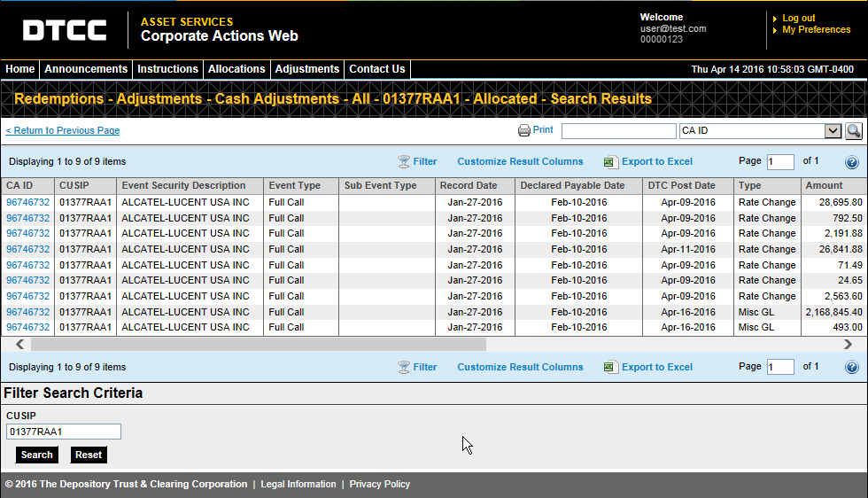Click Return to Previous Page link
Image resolution: width=868 pixels, height=498 pixels.
[63, 130]
